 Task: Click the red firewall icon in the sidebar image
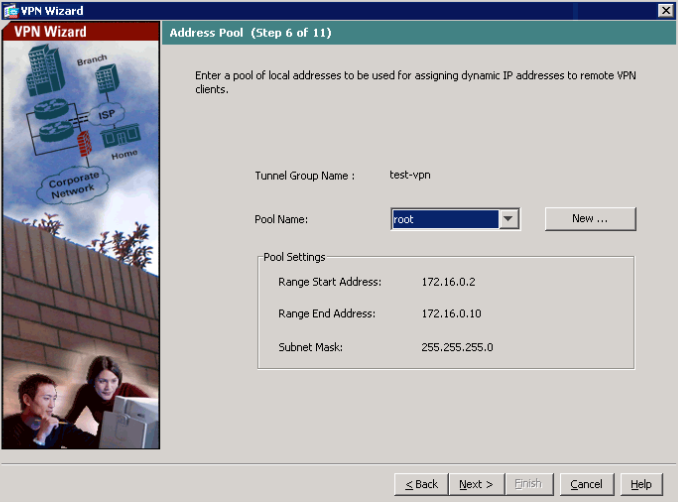pos(84,144)
